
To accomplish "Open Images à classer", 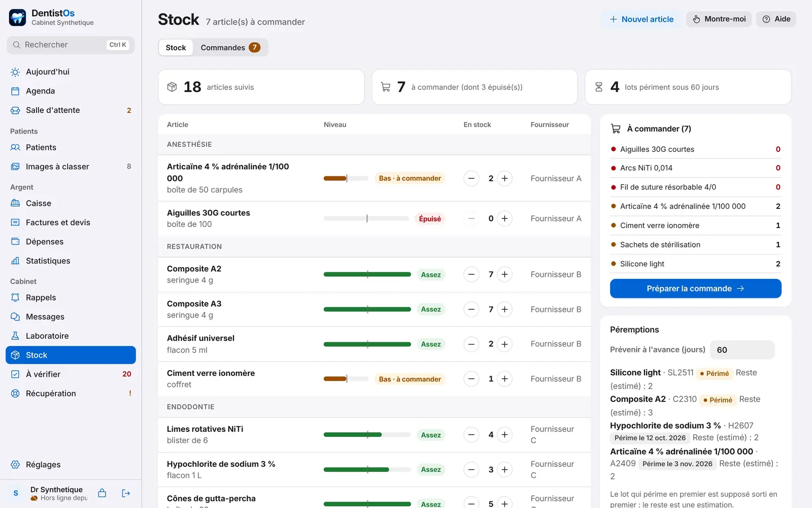I will (71, 167).
